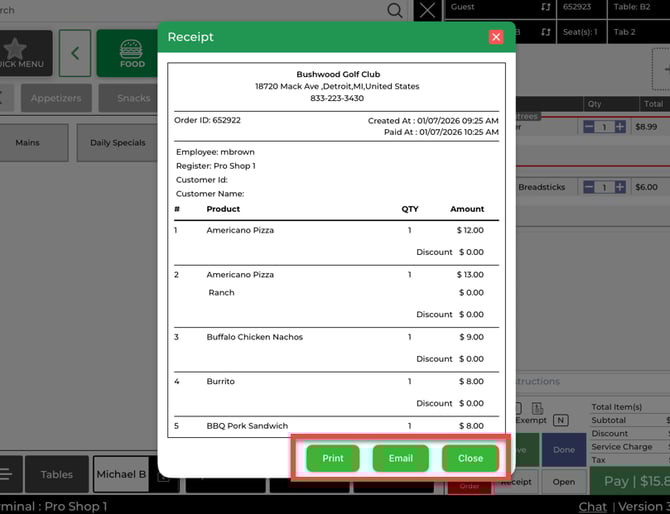Decrease quantity of the Breadsticks item
Image resolution: width=670 pixels, height=514 pixels.
pyautogui.click(x=588, y=187)
